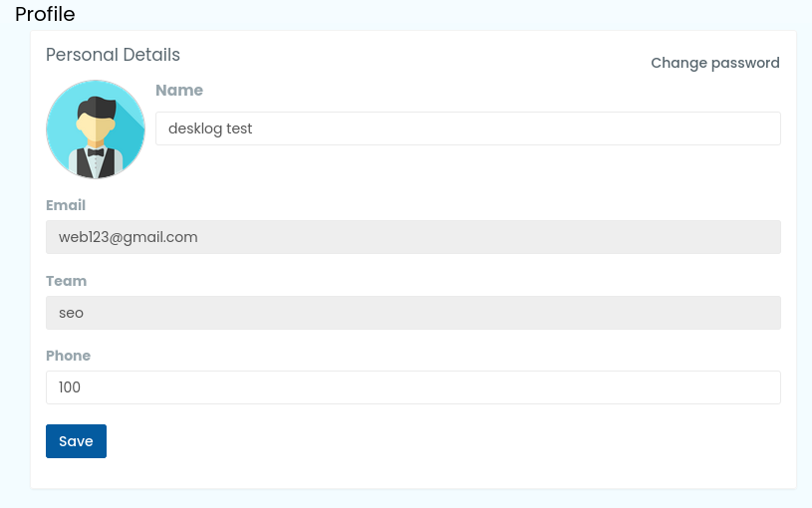This screenshot has width=812, height=508.
Task: Click the Team field label
Action: click(x=67, y=281)
